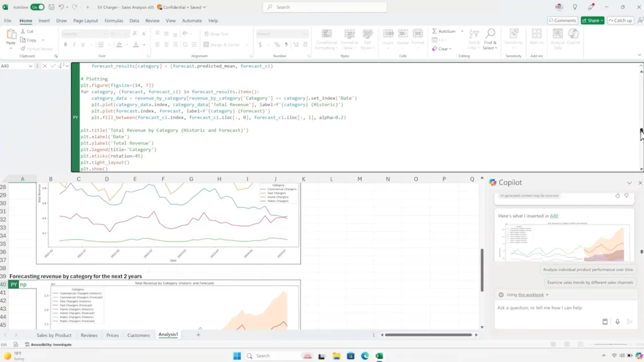This screenshot has height=362, width=644.
Task: Click the Share button
Action: (x=592, y=20)
